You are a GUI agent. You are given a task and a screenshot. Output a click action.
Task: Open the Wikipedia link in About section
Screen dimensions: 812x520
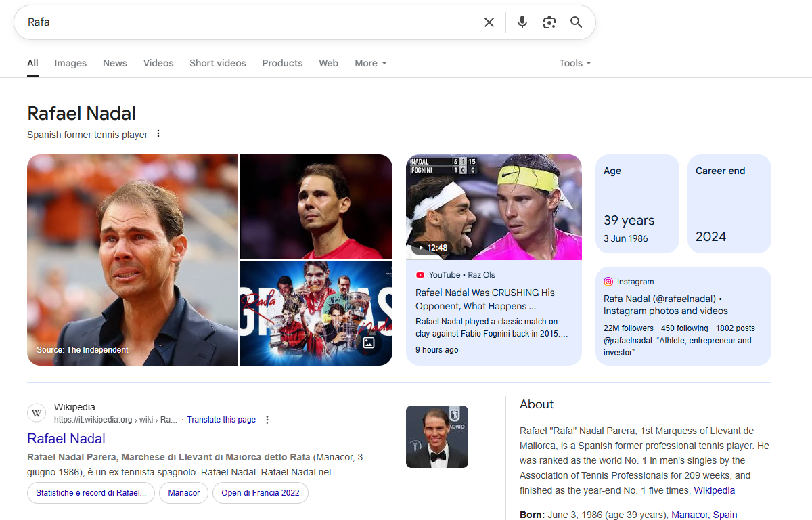[x=715, y=490]
